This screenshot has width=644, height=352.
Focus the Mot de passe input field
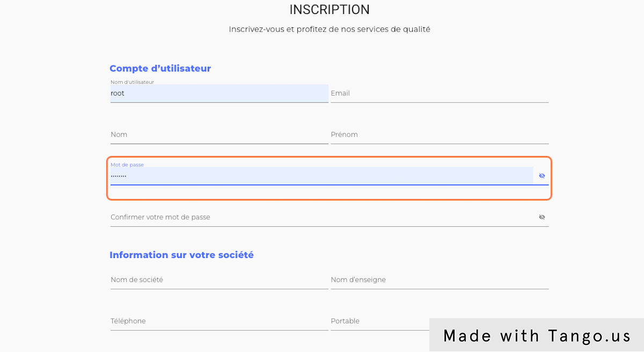pos(321,176)
